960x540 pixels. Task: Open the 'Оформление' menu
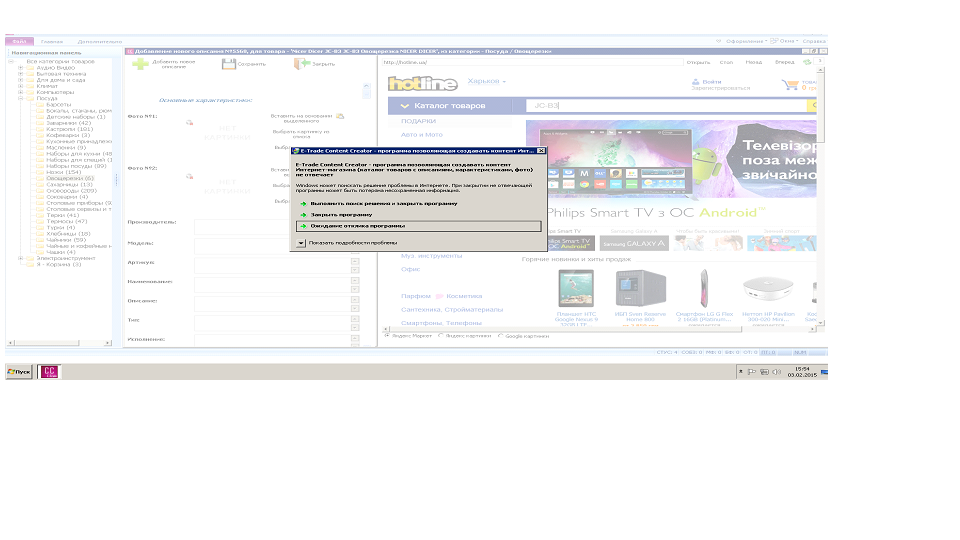coord(746,41)
